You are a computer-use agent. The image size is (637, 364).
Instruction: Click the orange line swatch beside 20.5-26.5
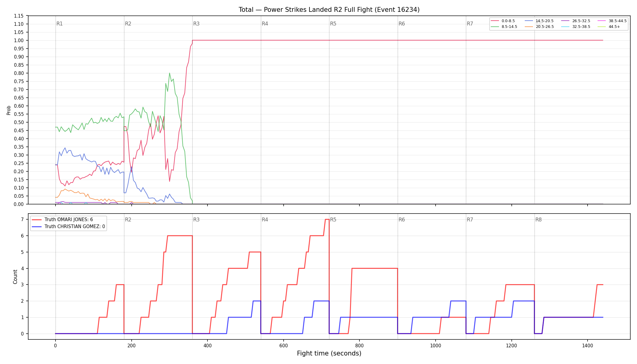(529, 27)
